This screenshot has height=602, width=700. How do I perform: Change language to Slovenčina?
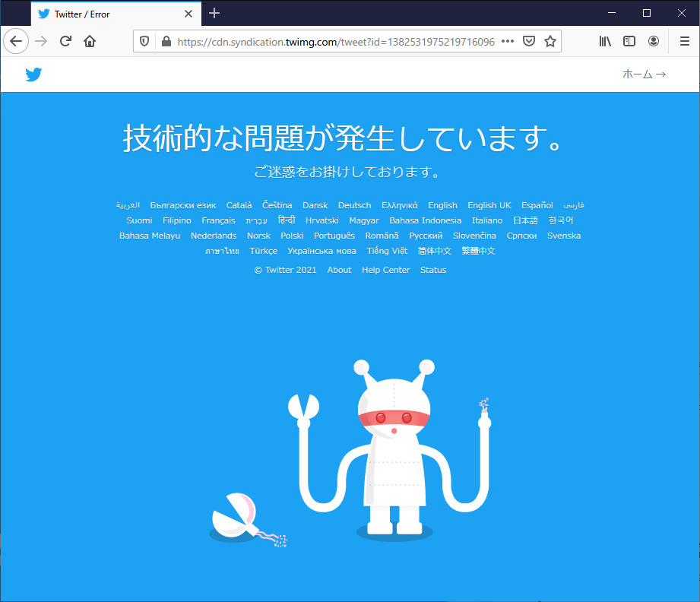coord(474,236)
